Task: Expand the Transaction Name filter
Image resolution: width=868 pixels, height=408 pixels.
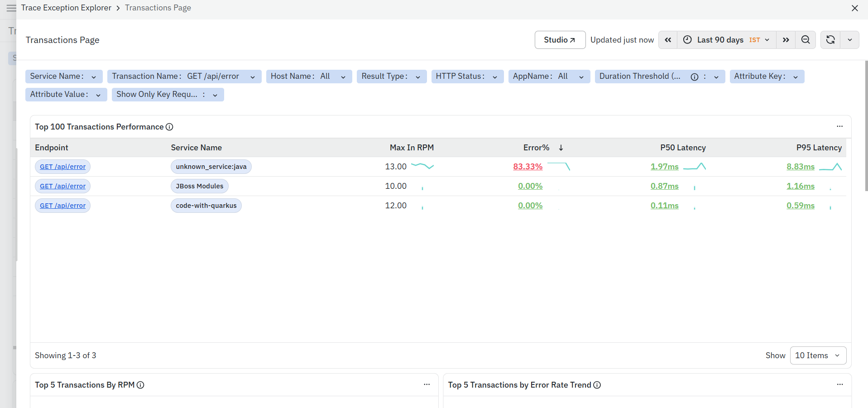Action: tap(184, 77)
